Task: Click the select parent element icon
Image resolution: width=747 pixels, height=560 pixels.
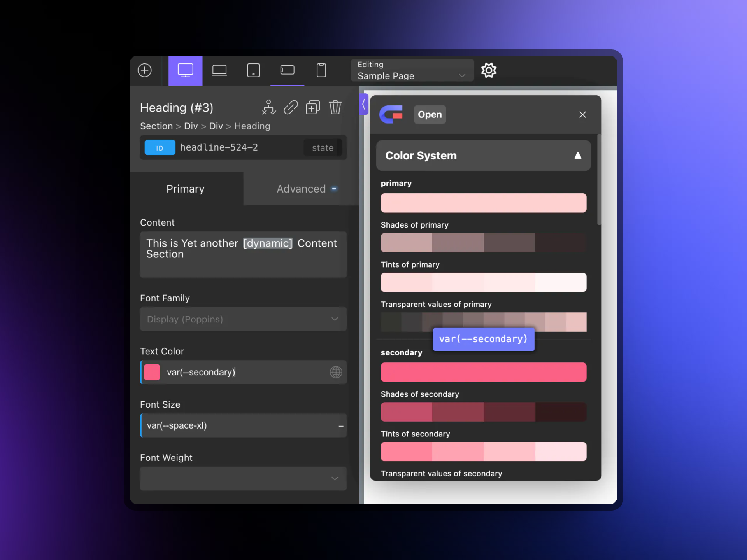Action: click(268, 107)
